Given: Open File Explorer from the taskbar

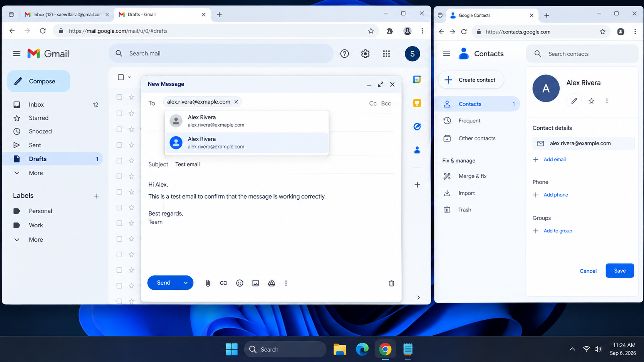Looking at the screenshot, I should [339, 349].
